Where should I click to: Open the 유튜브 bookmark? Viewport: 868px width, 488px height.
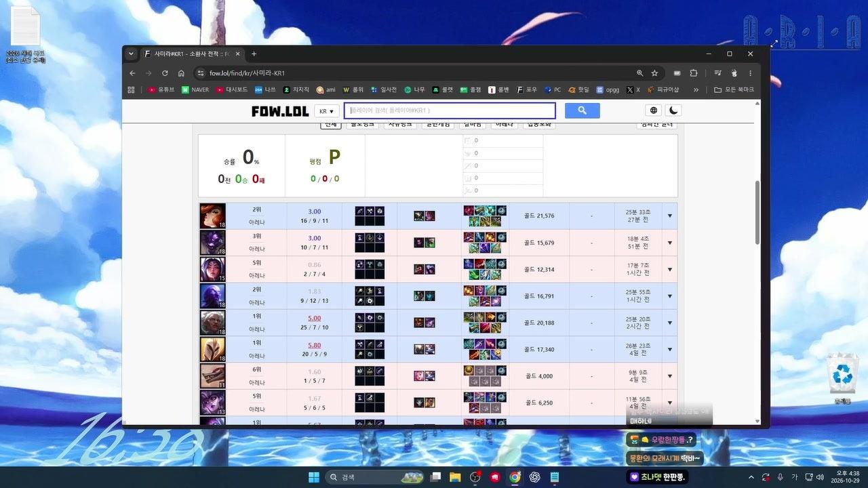[161, 89]
